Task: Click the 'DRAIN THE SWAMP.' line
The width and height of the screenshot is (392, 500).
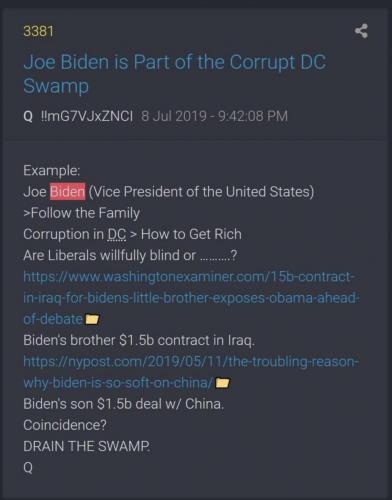Action: point(87,446)
